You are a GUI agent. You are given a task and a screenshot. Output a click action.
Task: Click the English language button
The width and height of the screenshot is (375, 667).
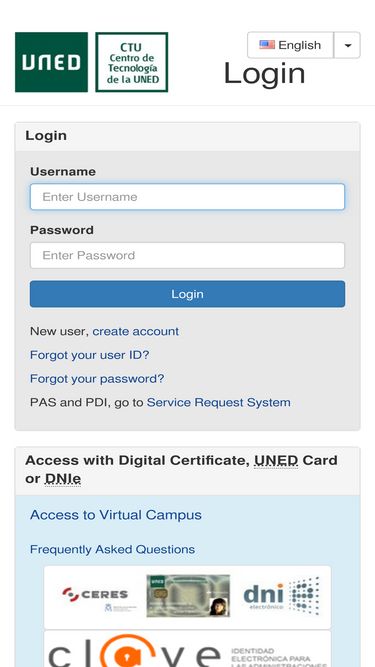click(290, 45)
